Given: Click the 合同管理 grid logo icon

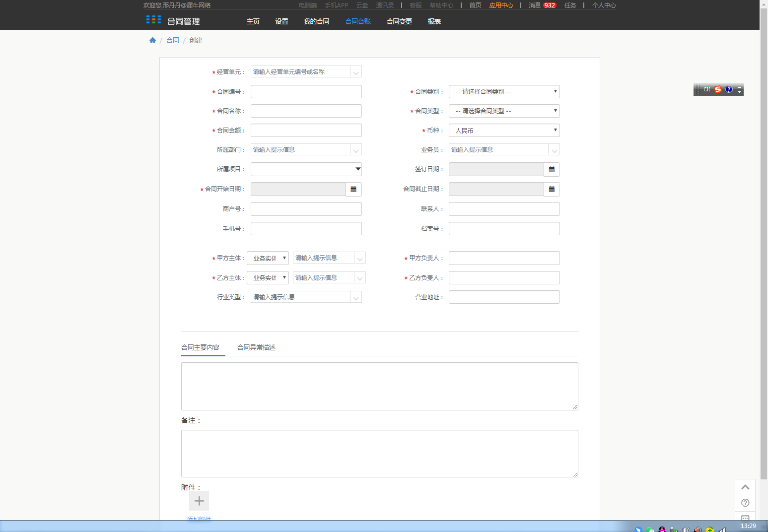Looking at the screenshot, I should pyautogui.click(x=153, y=20).
